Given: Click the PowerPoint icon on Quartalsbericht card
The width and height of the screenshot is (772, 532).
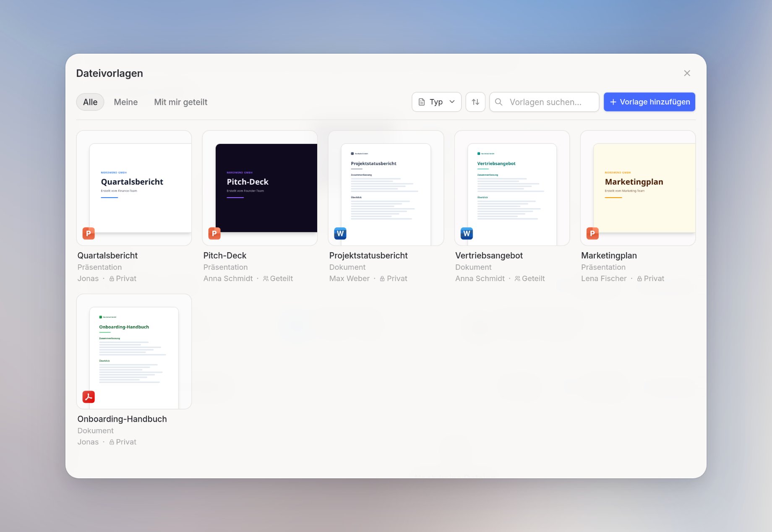Looking at the screenshot, I should click(89, 233).
